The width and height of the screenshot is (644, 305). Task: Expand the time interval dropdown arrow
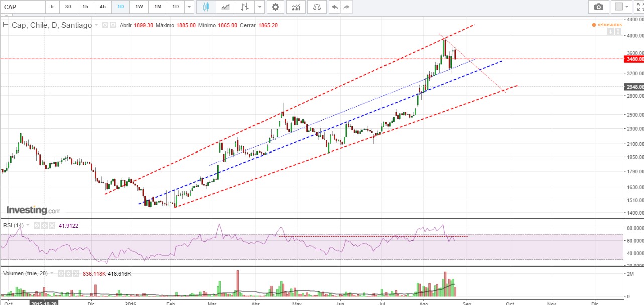[189, 7]
